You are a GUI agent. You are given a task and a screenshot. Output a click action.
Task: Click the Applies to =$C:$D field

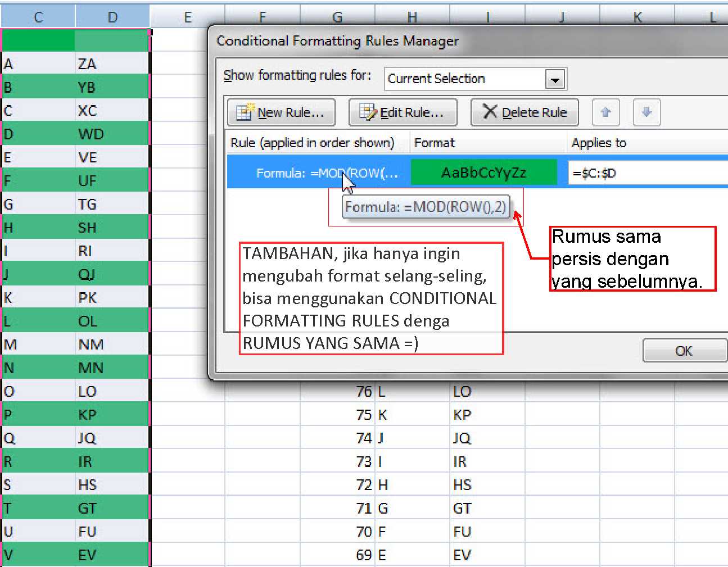tap(646, 173)
